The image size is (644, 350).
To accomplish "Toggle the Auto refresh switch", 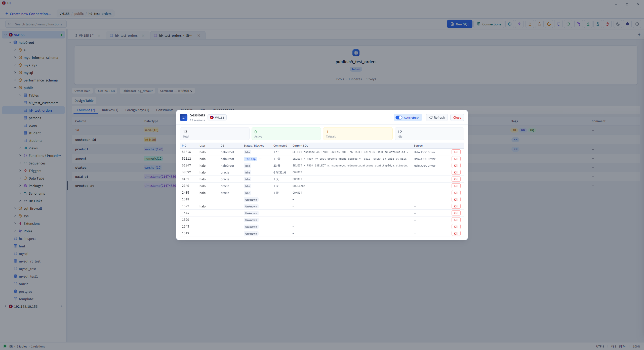I will tap(399, 117).
